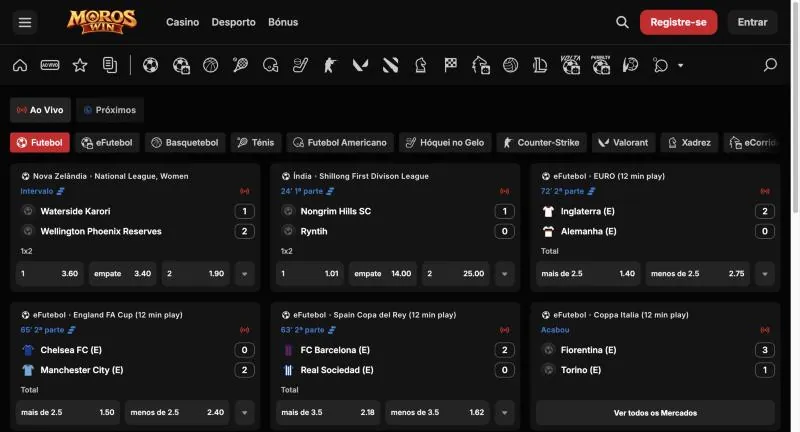Expand more markets for Nongrim Hills SC match

505,274
